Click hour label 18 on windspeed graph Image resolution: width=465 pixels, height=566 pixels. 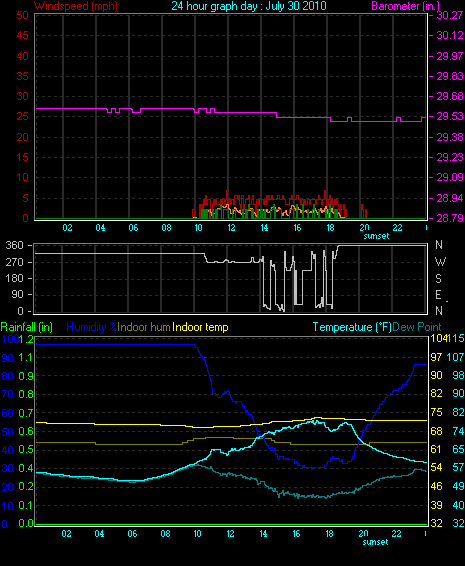pyautogui.click(x=330, y=228)
